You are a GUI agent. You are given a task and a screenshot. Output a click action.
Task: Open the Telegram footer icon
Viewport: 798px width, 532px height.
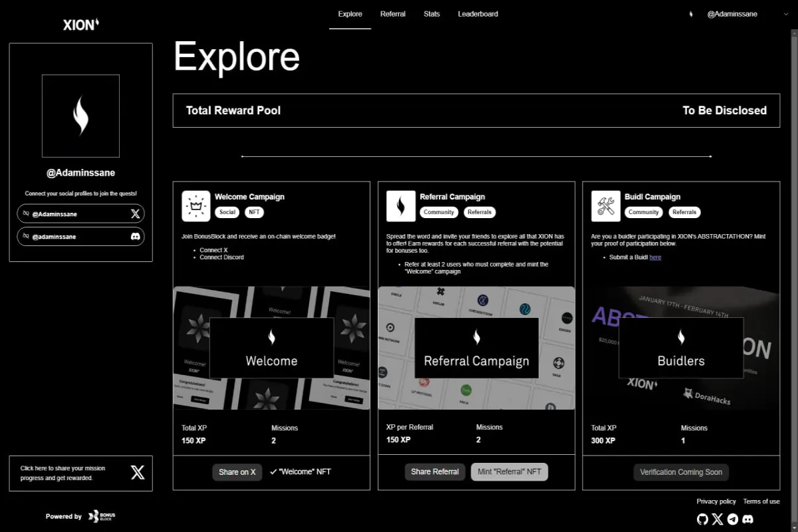[x=733, y=519]
